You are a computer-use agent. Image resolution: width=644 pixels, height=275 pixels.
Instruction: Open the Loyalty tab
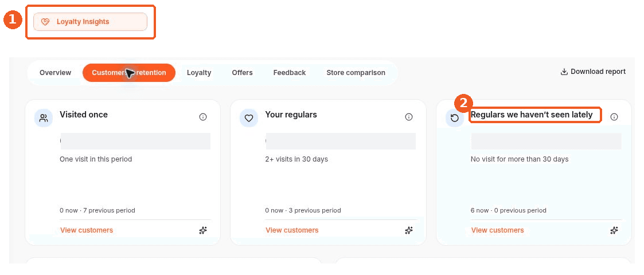[x=199, y=73]
